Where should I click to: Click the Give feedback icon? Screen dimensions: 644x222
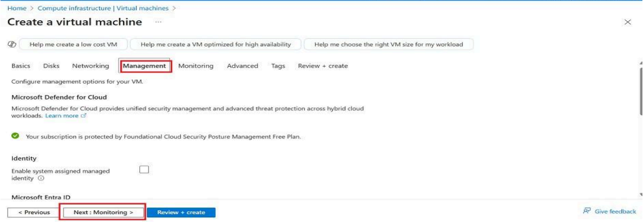585,212
